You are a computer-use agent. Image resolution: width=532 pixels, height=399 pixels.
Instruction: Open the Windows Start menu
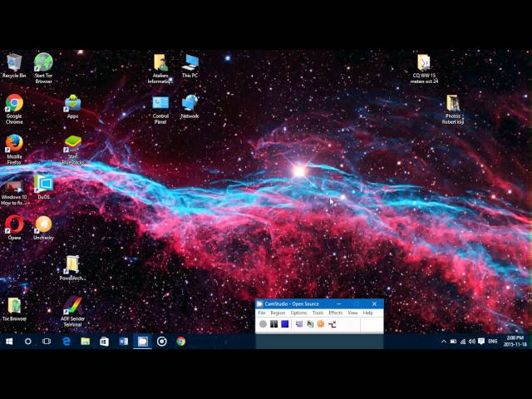click(9, 342)
